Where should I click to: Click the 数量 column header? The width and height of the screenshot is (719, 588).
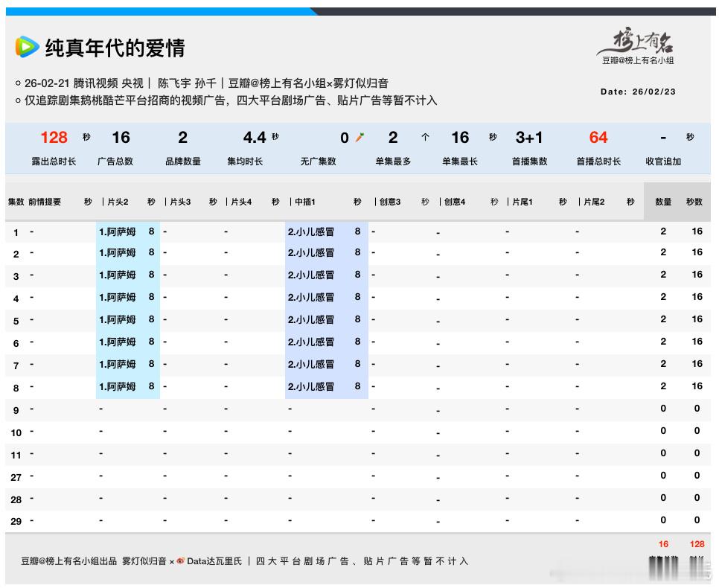[663, 202]
